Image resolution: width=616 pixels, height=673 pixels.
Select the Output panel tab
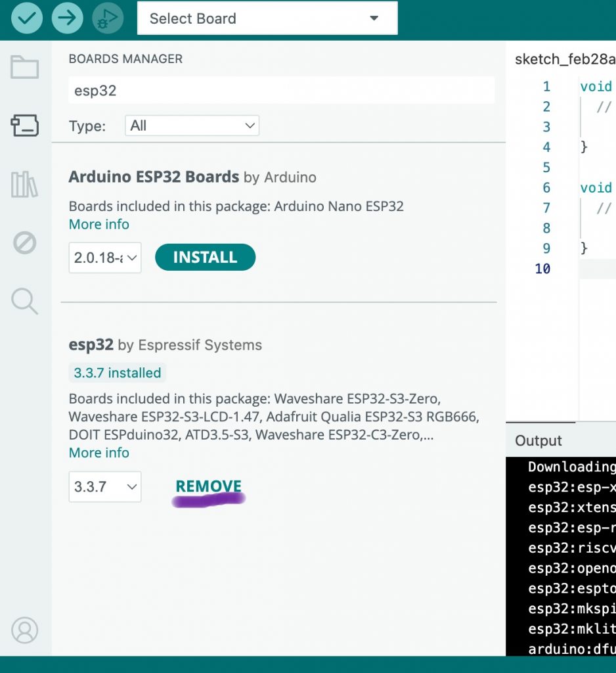click(x=539, y=441)
